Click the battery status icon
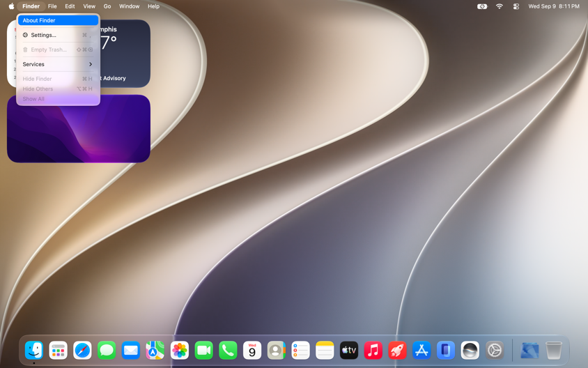This screenshot has height=368, width=588. [482, 6]
